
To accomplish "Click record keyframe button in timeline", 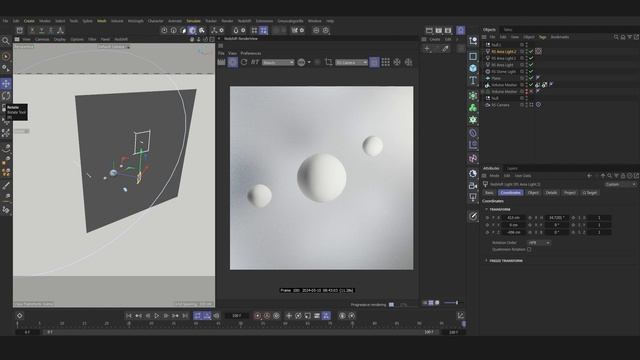I will pyautogui.click(x=258, y=316).
